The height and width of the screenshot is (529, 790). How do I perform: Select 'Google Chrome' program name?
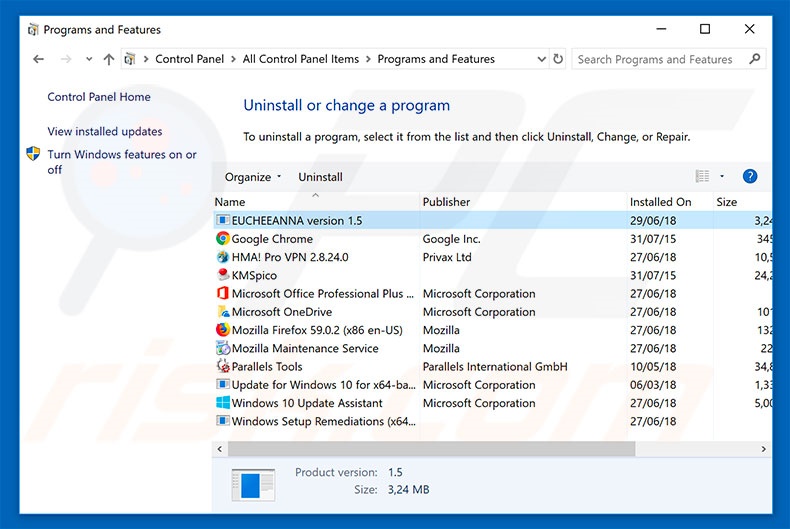272,239
